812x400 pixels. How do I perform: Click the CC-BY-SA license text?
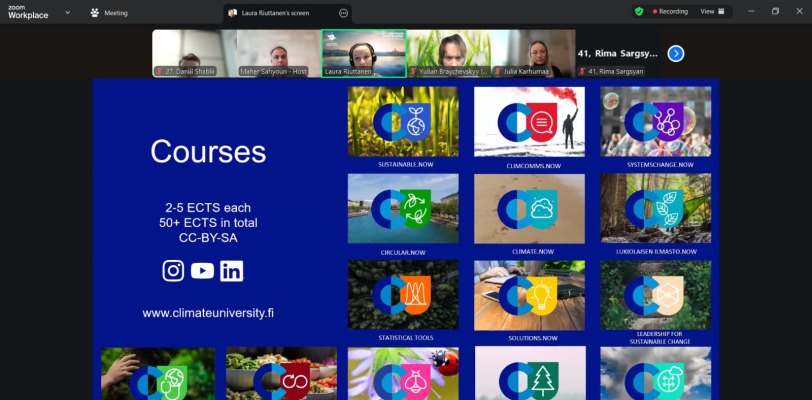click(x=208, y=239)
